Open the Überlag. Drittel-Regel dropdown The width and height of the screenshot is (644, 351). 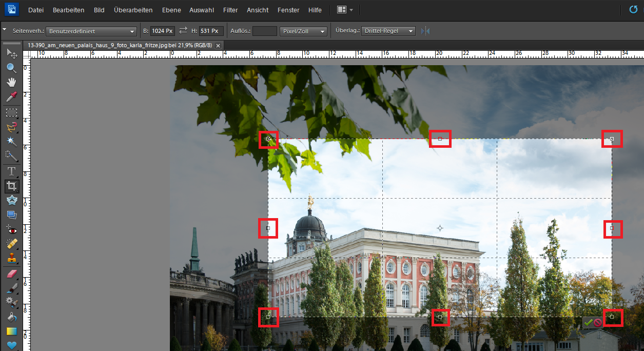pos(388,31)
